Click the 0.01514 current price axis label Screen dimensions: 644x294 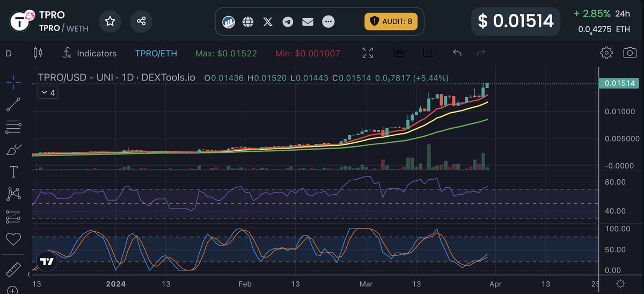coord(619,83)
